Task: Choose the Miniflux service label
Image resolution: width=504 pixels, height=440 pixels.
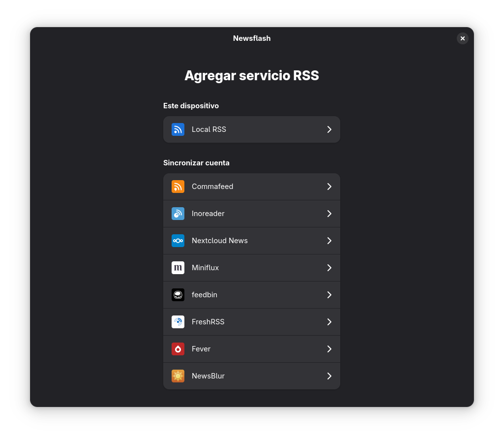Action: point(205,268)
